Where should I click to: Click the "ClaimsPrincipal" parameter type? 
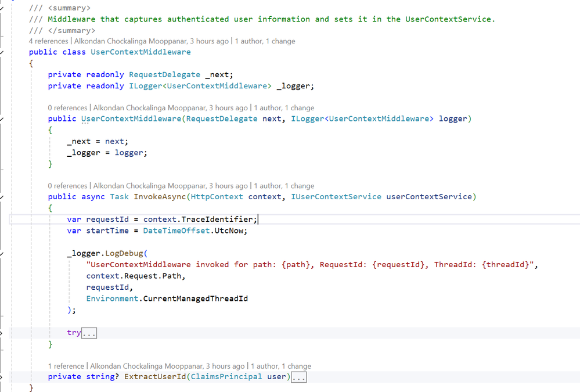[x=226, y=376]
